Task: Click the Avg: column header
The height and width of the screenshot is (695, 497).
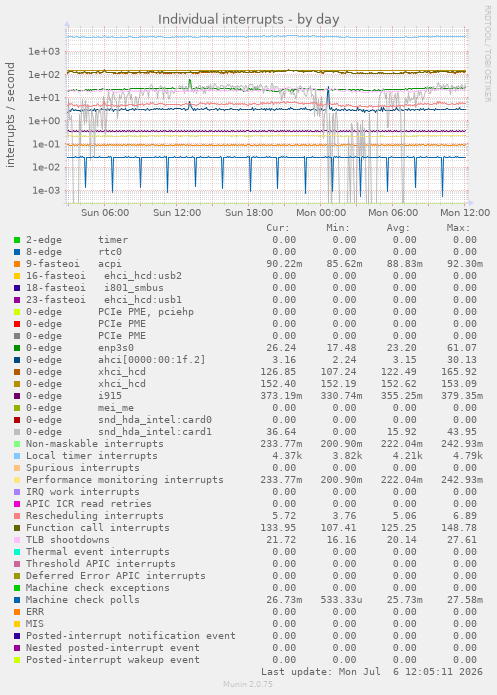Action: [398, 228]
